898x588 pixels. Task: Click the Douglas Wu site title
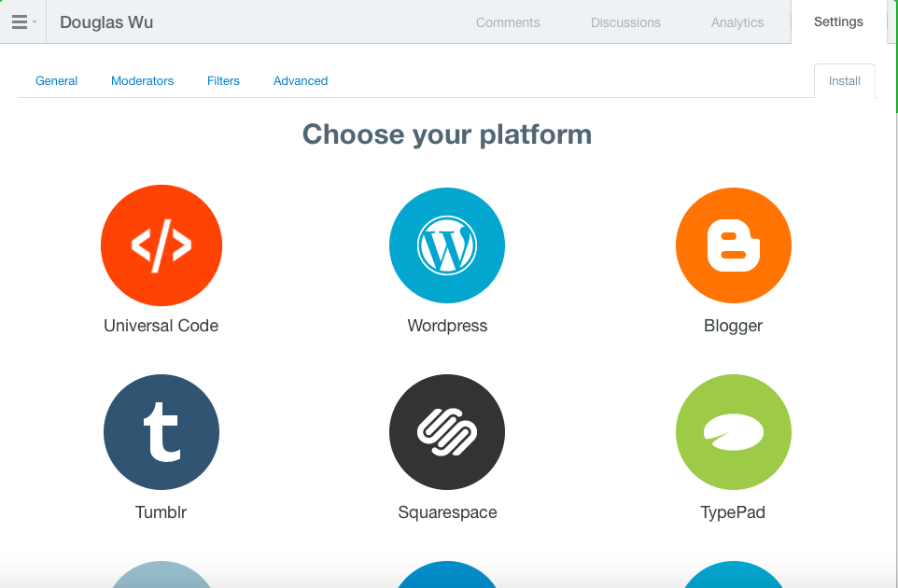pyautogui.click(x=106, y=22)
